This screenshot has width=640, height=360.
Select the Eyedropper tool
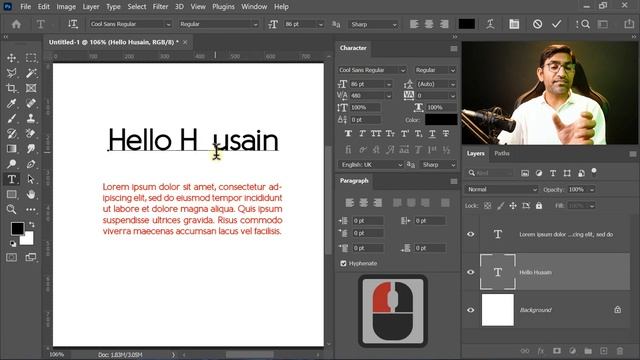[x=11, y=103]
